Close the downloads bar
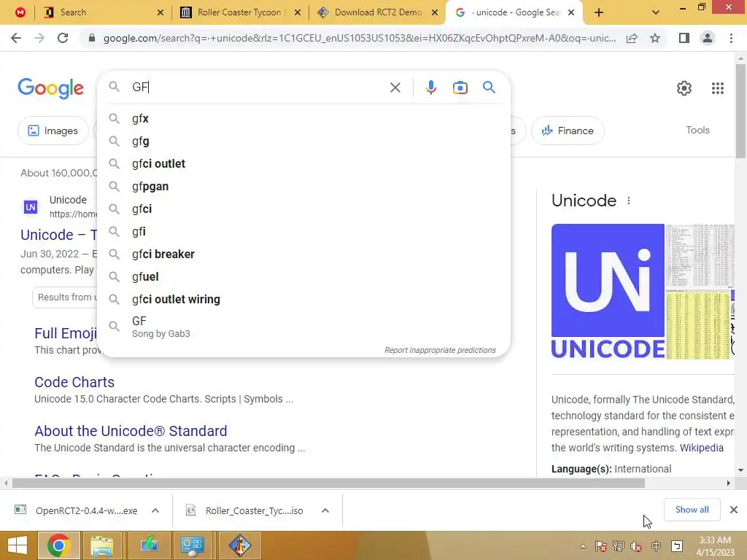The height and width of the screenshot is (560, 747). pos(734,510)
